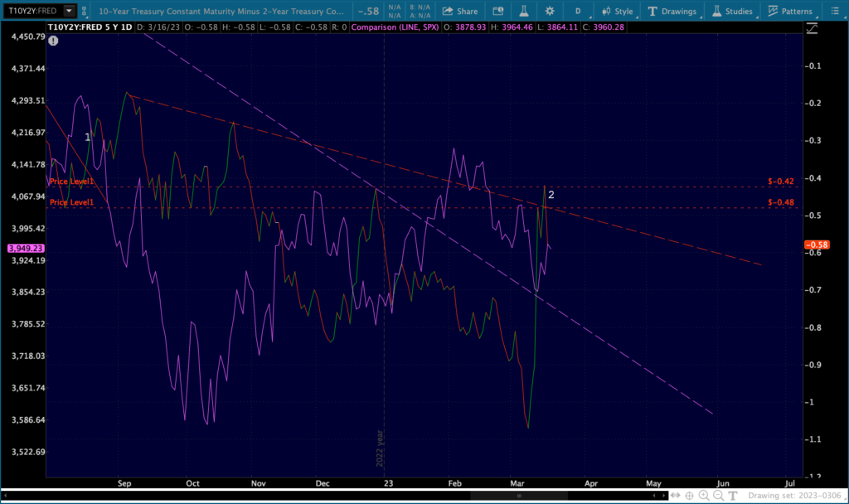
Task: Select upper Price Level1 line label
Action: [x=71, y=182]
